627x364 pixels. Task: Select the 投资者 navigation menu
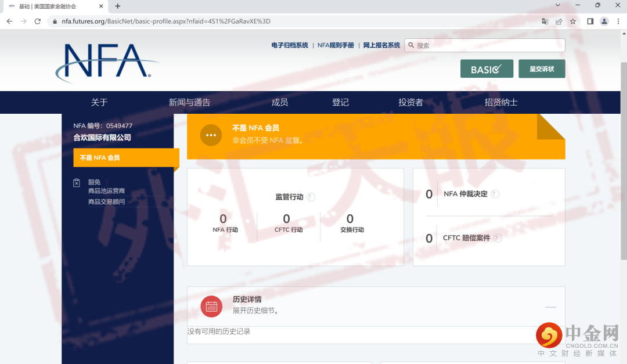pyautogui.click(x=410, y=102)
